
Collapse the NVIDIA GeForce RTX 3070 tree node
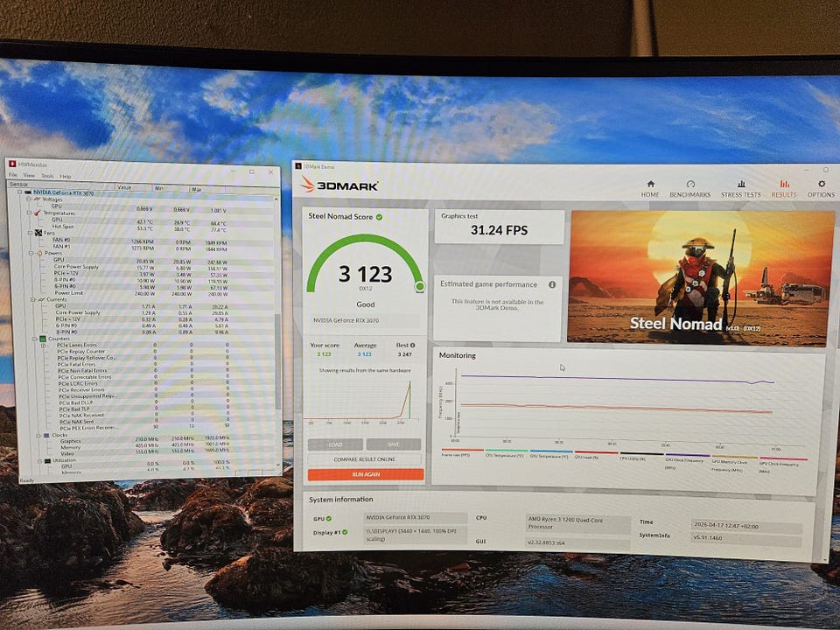point(19,192)
